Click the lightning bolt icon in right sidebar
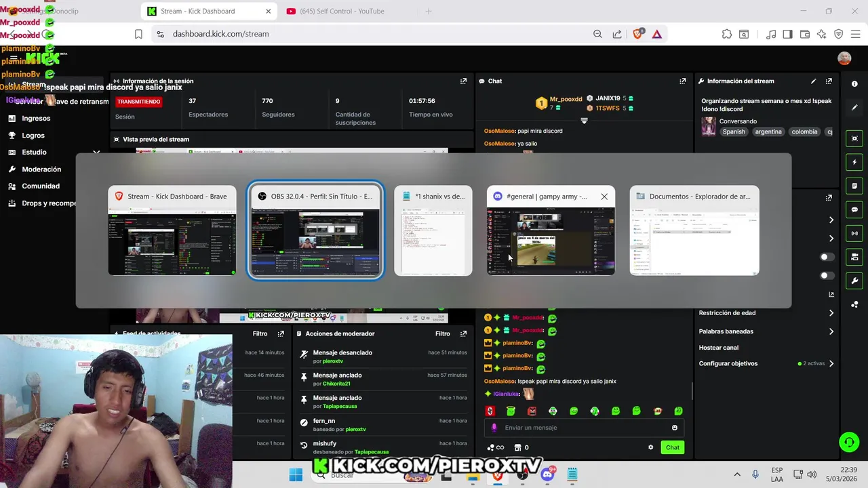Viewport: 868px width, 488px height. (x=854, y=162)
